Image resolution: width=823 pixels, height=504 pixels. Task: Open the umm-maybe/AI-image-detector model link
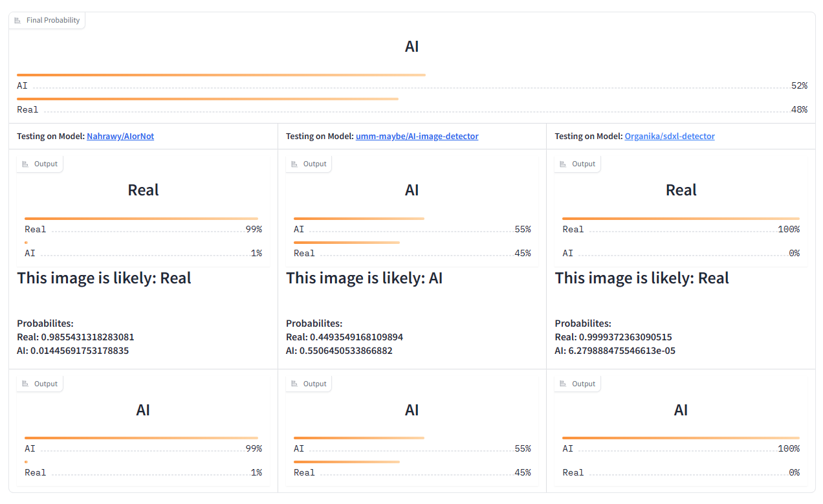[x=417, y=137]
